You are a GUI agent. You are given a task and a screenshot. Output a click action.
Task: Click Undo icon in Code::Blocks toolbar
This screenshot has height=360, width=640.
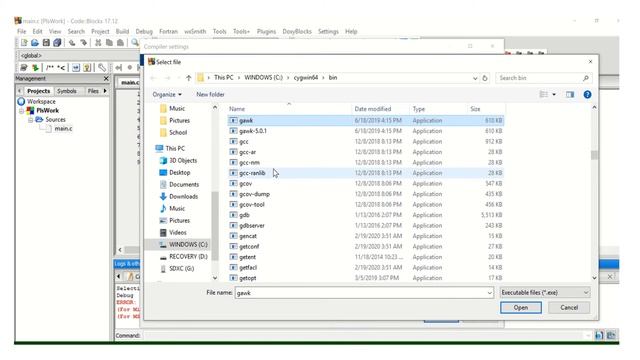point(72,42)
